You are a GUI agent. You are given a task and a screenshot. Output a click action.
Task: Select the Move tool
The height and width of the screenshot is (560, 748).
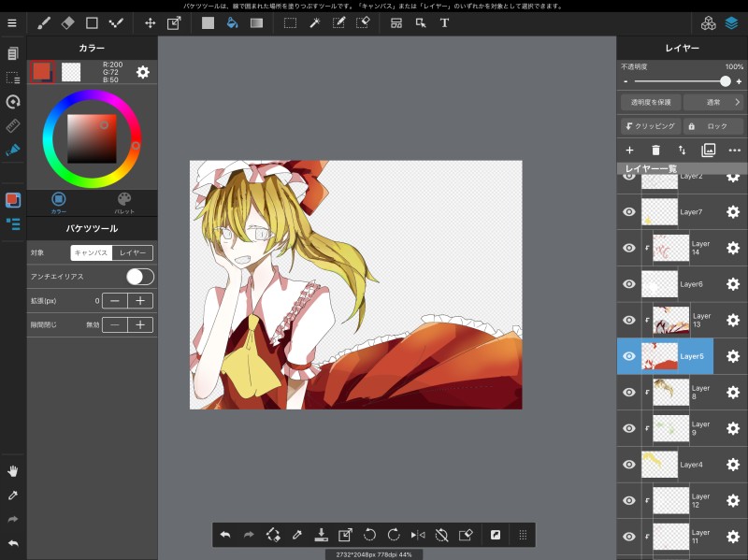pyautogui.click(x=151, y=22)
